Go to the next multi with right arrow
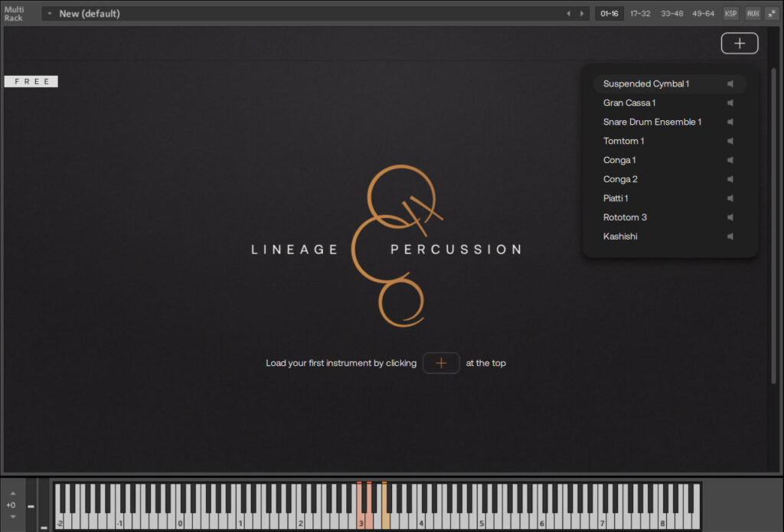The width and height of the screenshot is (784, 532). [x=582, y=14]
